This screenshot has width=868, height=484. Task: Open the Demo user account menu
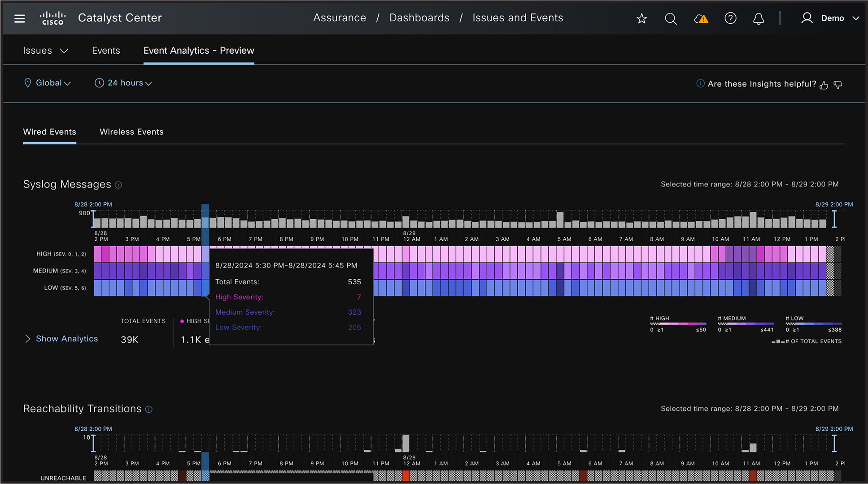(x=833, y=18)
